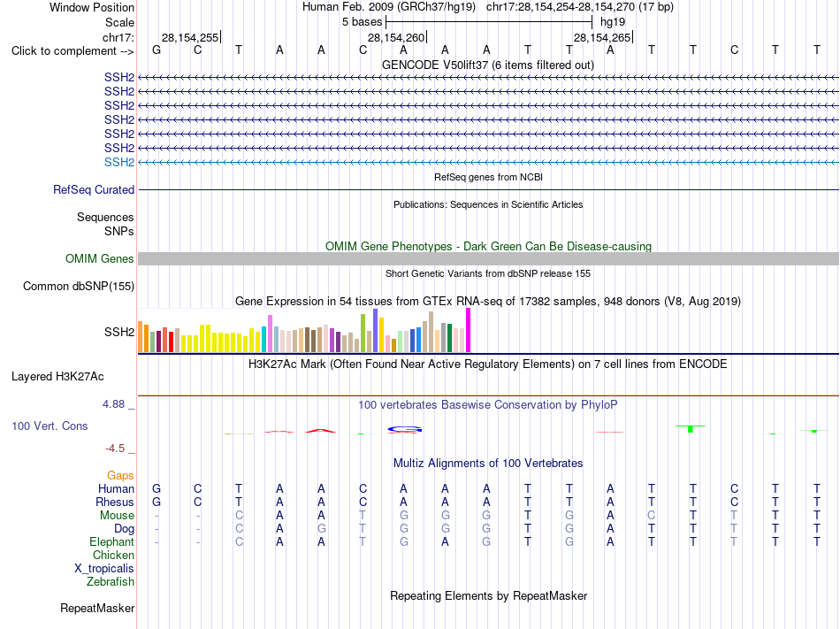Click the gray OMIM Genes item bar
The image size is (840, 629).
488,259
